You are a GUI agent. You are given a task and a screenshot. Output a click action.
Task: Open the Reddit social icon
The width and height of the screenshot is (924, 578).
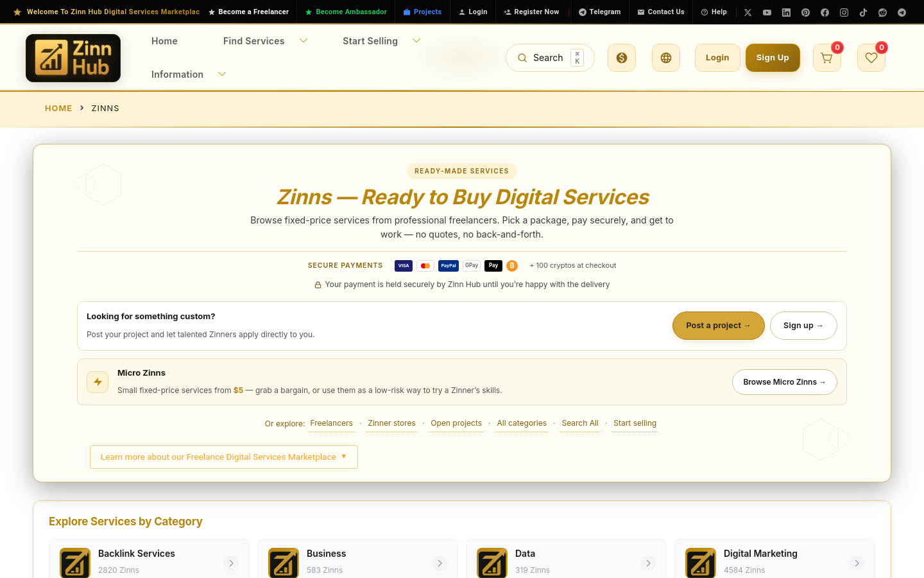pos(882,12)
